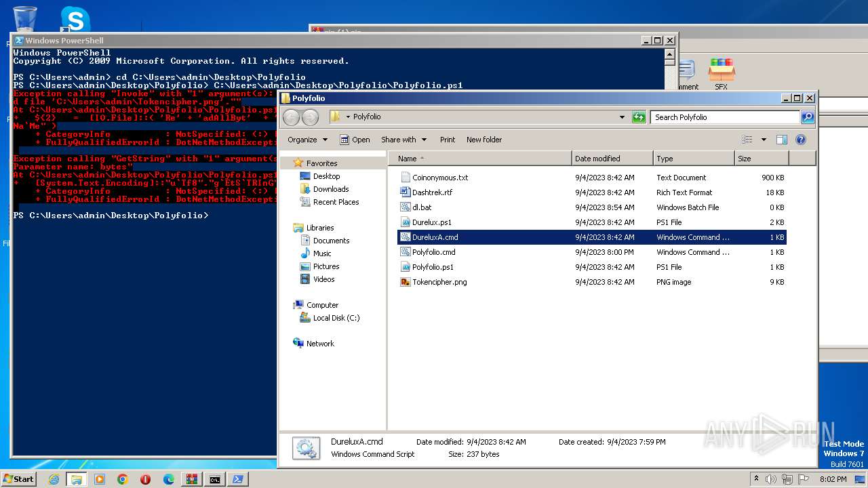This screenshot has height=488, width=868.
Task: Open the Documents library
Action: coord(331,241)
